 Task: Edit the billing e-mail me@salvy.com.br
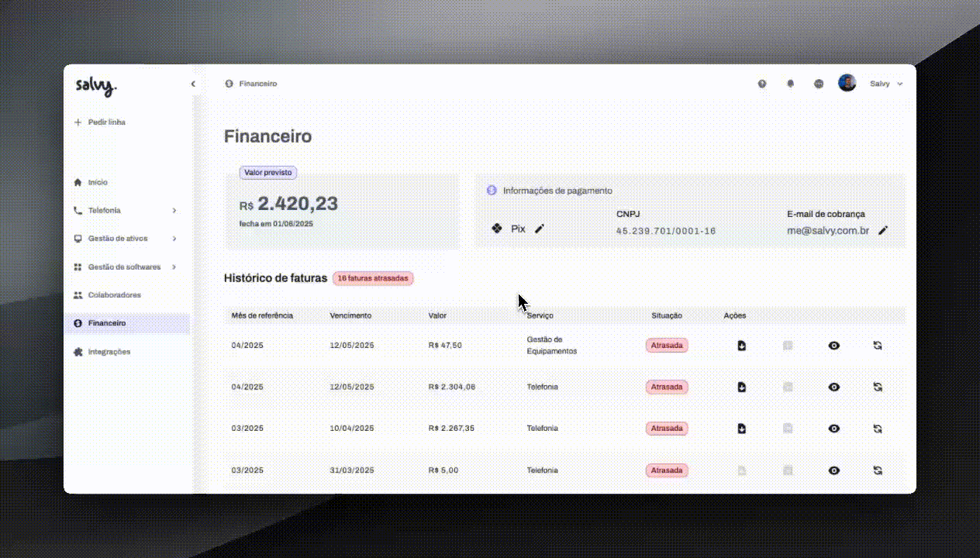click(883, 230)
